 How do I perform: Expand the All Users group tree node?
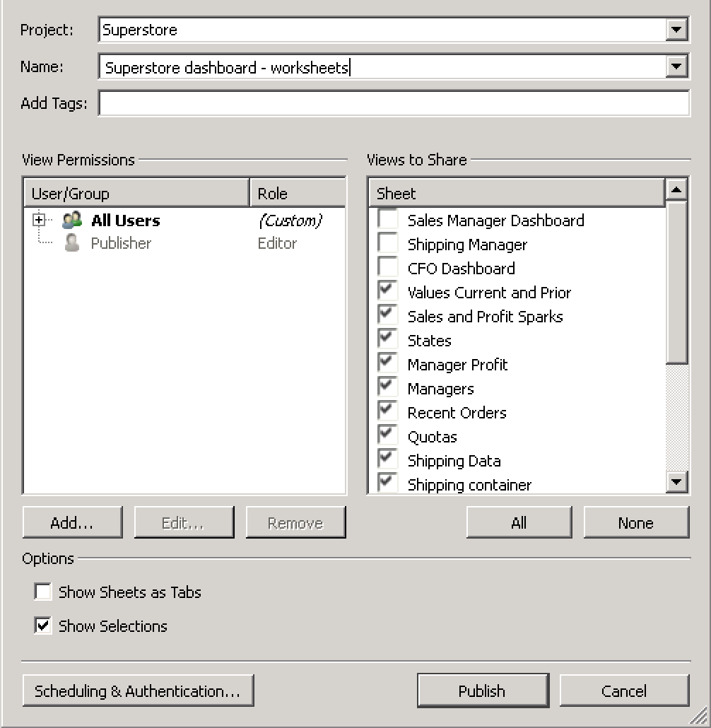click(39, 220)
